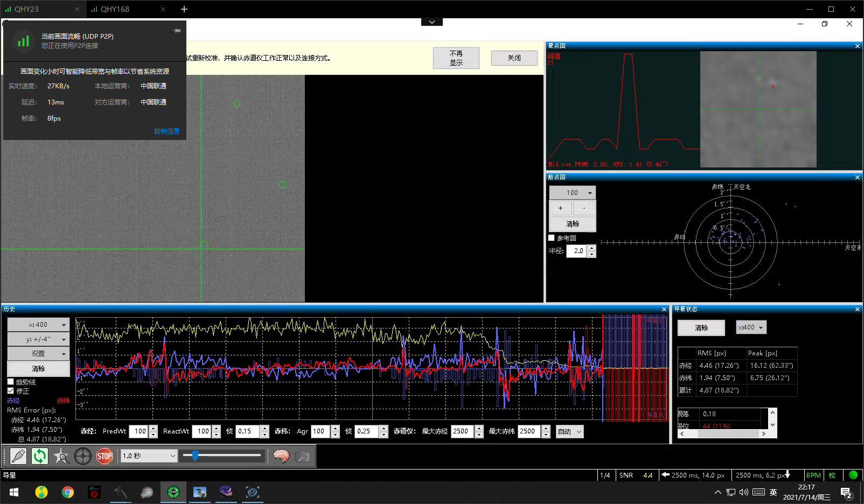Click the PredWt input field
Viewport: 864px width, 504px height.
139,431
